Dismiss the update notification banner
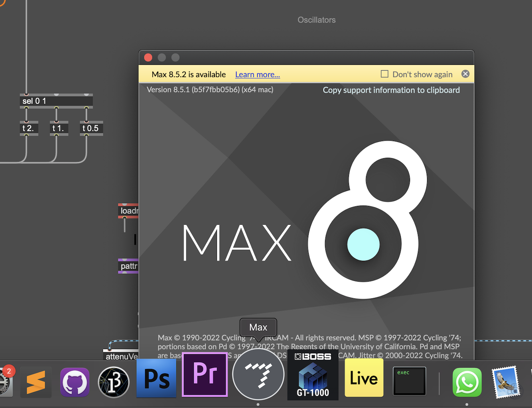Viewport: 532px width, 408px height. click(x=465, y=74)
